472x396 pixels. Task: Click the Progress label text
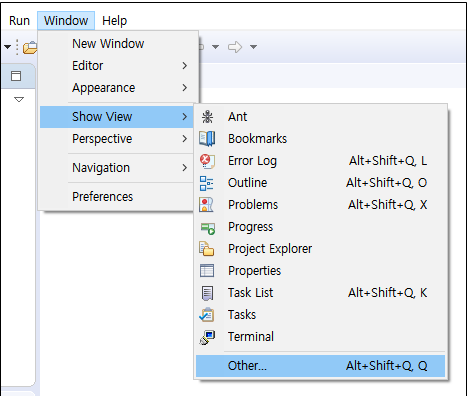250,227
